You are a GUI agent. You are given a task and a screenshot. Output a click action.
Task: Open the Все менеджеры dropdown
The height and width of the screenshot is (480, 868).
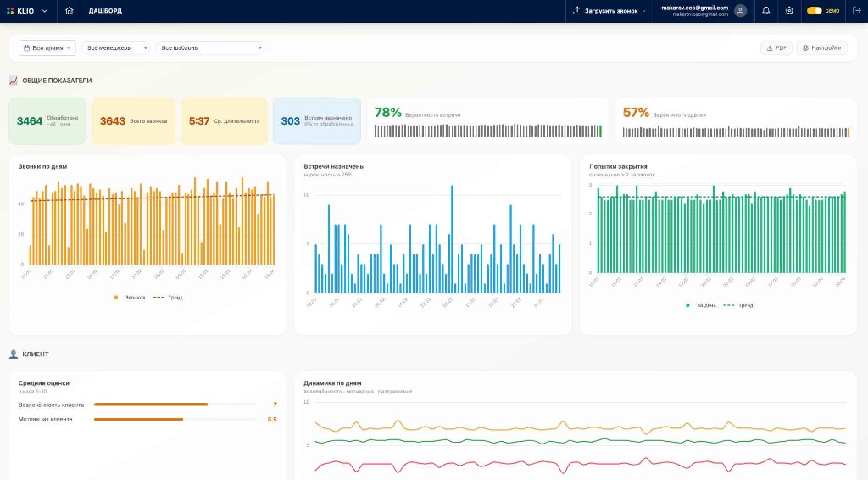click(115, 48)
